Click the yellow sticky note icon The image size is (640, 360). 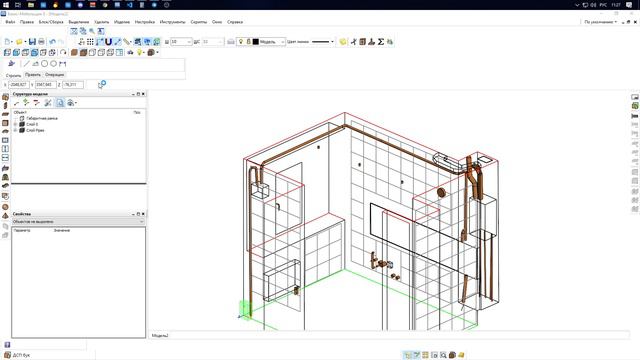point(343,42)
